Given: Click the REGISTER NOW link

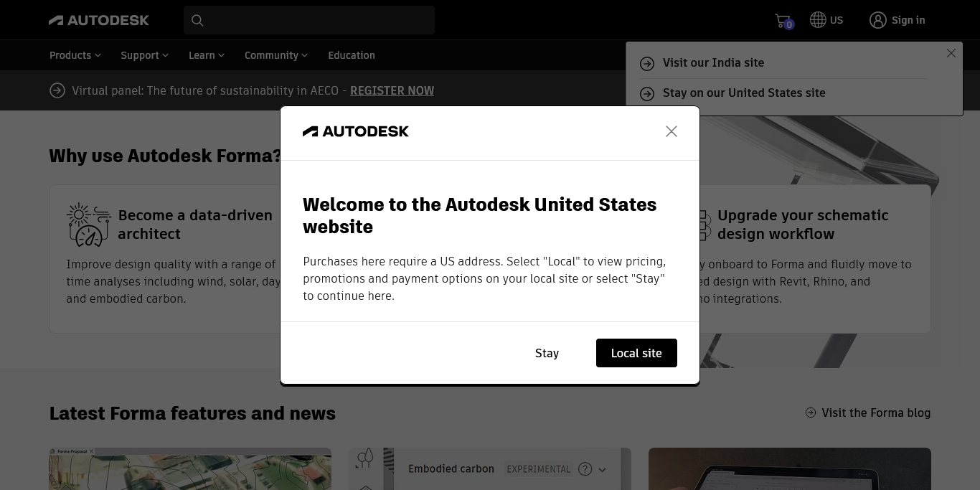Looking at the screenshot, I should [x=392, y=90].
